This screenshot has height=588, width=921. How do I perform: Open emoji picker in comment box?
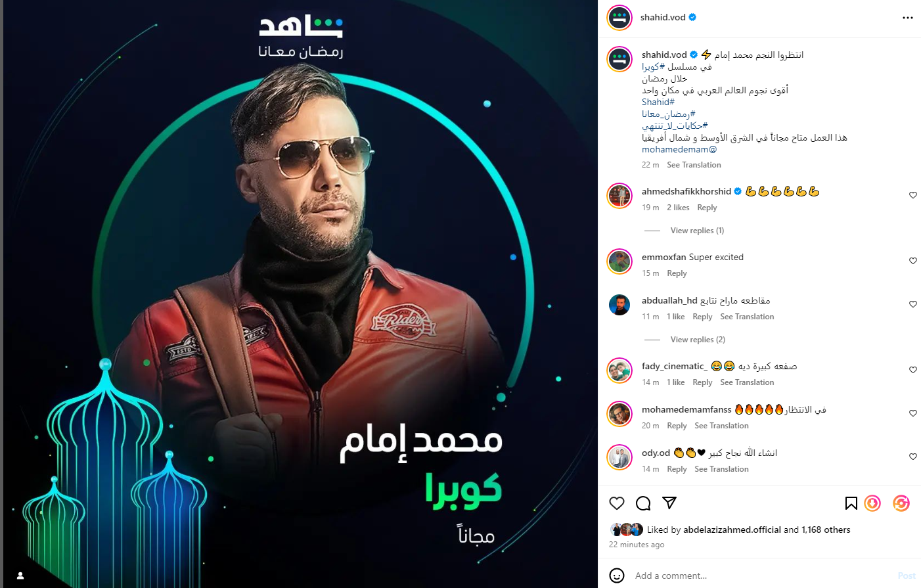[x=617, y=576]
